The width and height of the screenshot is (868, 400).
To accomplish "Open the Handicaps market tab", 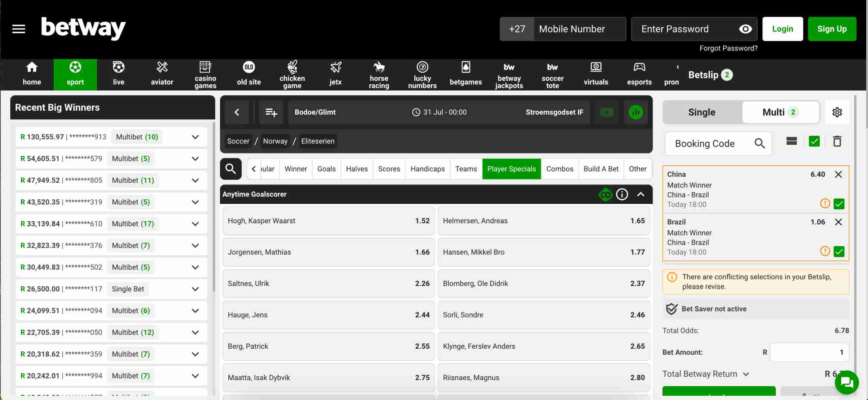I will coord(428,169).
